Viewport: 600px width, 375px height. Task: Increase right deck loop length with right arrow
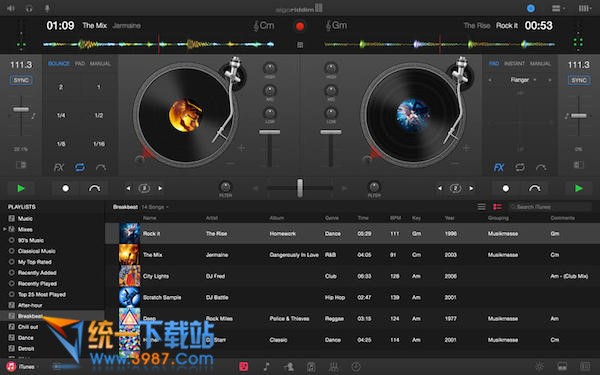(471, 188)
